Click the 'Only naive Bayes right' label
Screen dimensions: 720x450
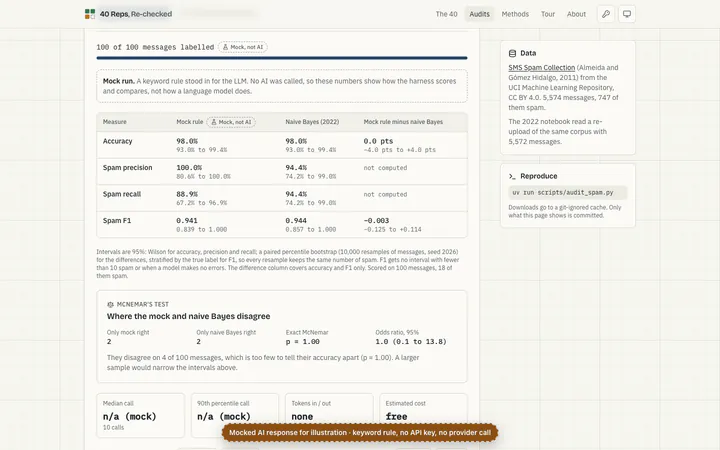coord(226,332)
